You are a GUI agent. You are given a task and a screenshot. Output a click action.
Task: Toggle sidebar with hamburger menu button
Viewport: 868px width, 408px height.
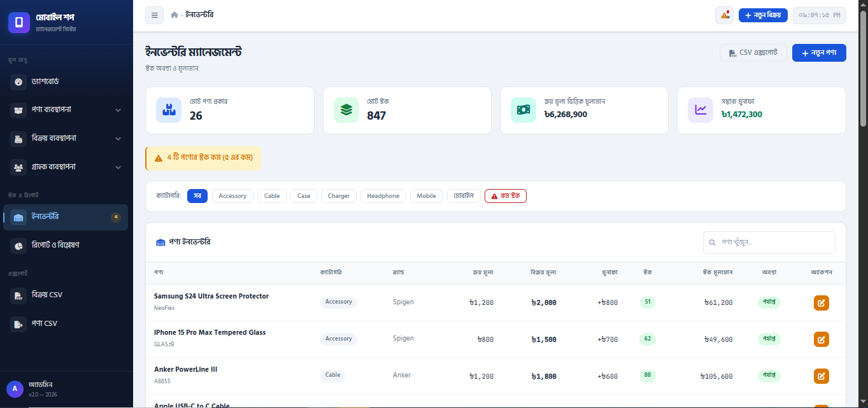[154, 15]
